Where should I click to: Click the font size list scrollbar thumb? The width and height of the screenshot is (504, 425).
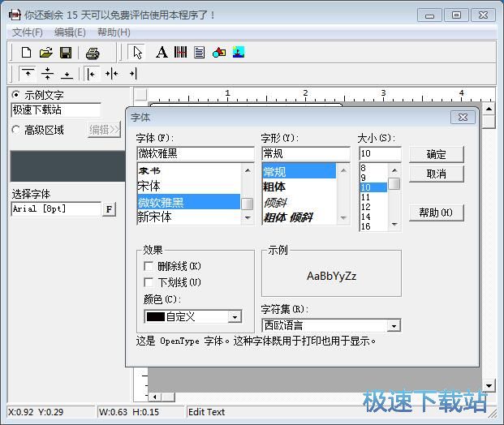click(x=394, y=184)
